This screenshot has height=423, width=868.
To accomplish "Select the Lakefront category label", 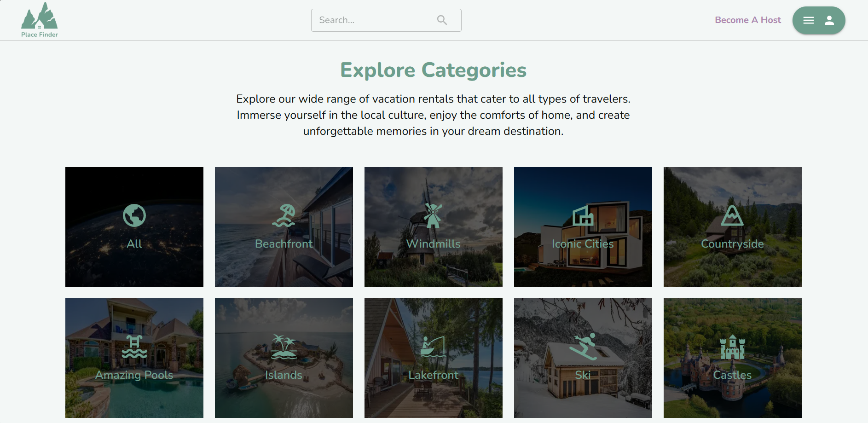I will coord(434,375).
